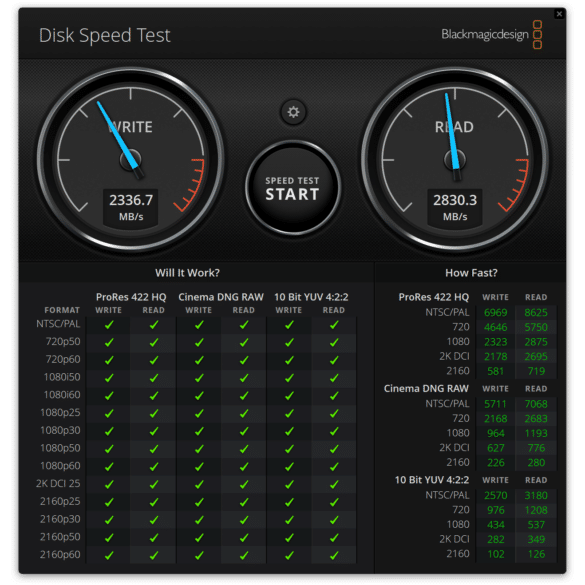The width and height of the screenshot is (585, 585).
Task: Click the How Fast? header
Action: click(471, 273)
